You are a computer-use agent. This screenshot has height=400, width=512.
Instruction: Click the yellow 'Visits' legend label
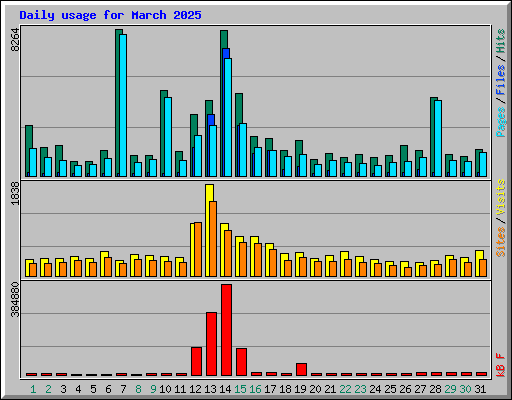[x=501, y=197]
